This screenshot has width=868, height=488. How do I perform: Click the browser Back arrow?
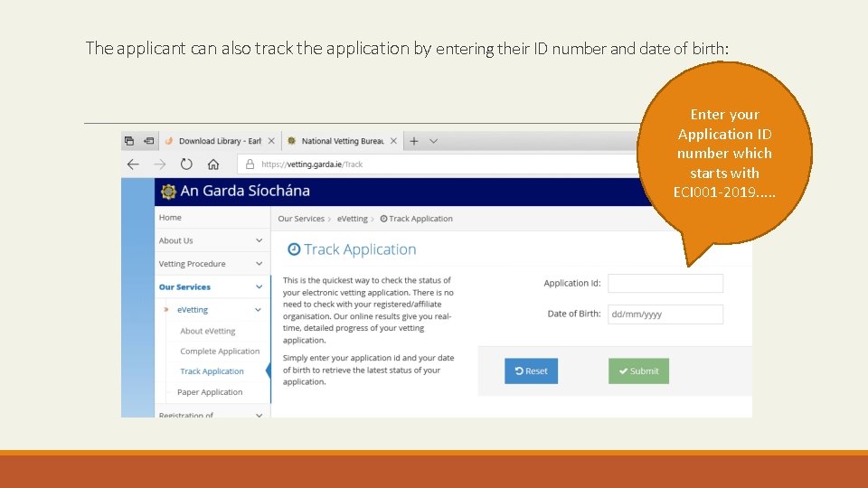[x=133, y=164]
